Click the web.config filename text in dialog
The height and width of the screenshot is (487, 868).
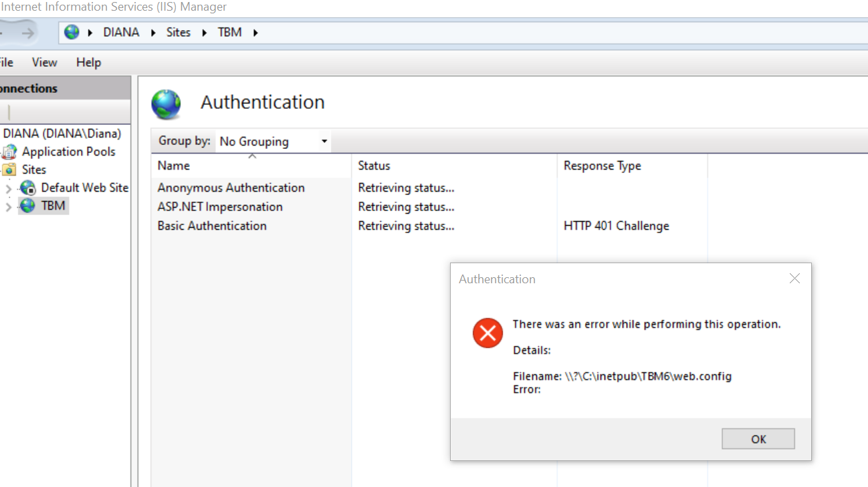click(x=622, y=376)
